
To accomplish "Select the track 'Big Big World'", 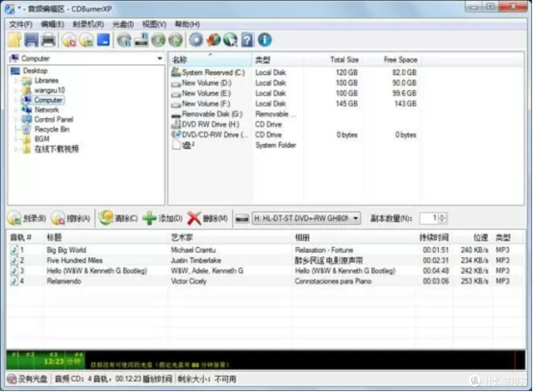I will [66, 250].
